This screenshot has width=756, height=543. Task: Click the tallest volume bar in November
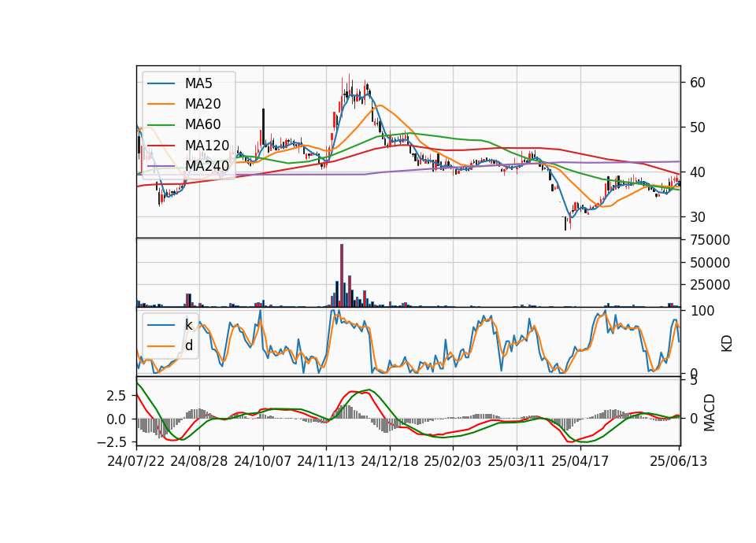point(342,275)
